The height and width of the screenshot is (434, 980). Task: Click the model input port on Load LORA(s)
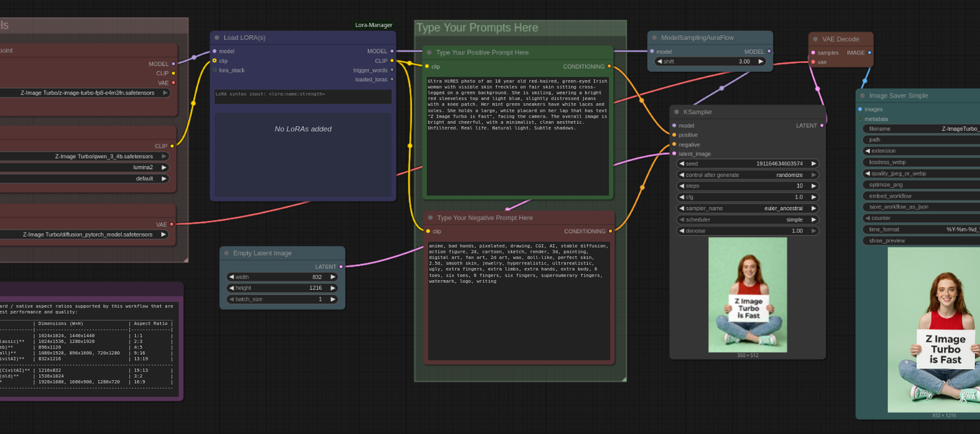(215, 51)
